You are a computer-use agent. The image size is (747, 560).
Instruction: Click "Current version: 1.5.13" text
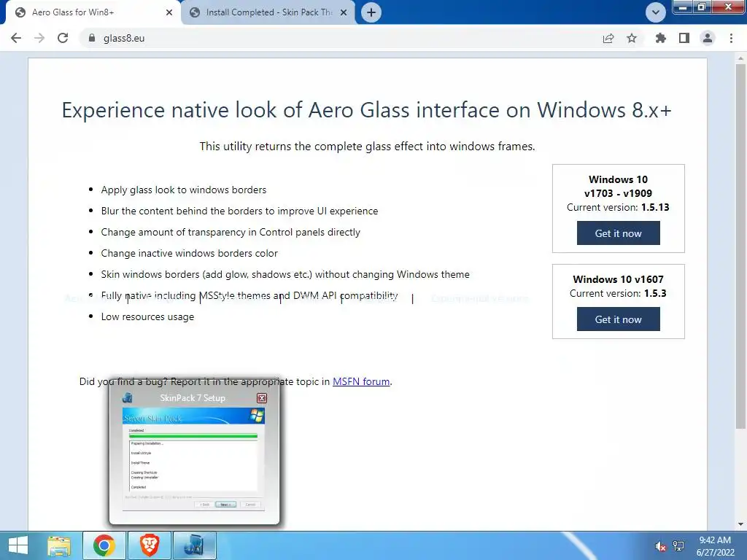click(618, 207)
